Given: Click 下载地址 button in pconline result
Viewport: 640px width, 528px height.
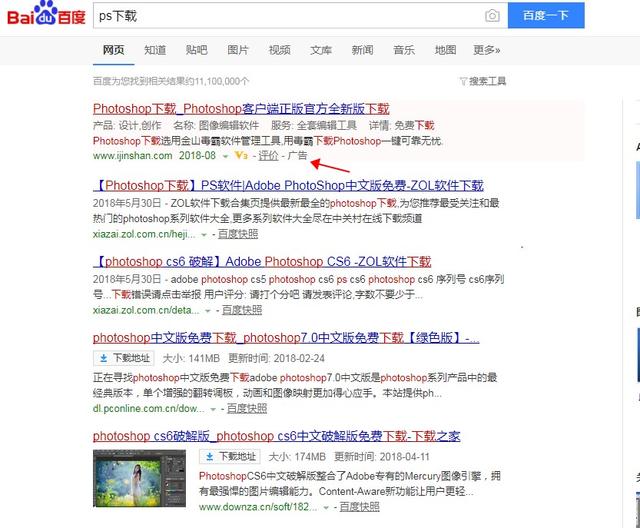Looking at the screenshot, I should (x=124, y=358).
